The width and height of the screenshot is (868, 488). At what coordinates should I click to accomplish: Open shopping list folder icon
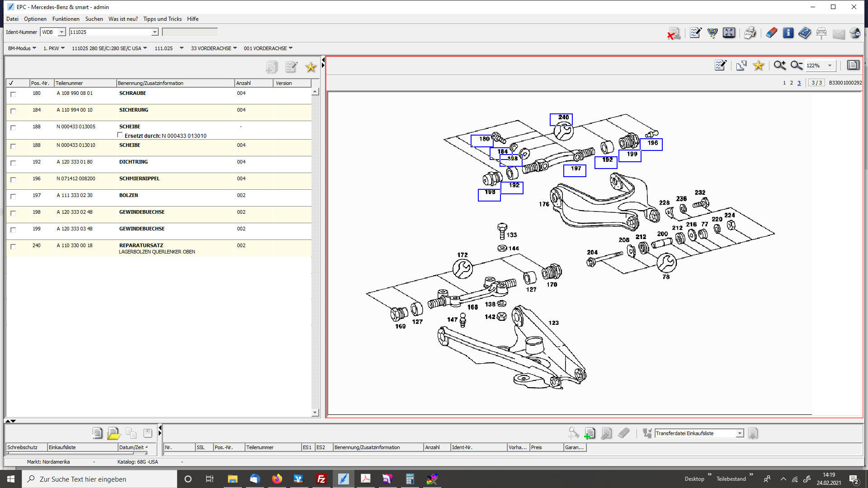point(114,433)
